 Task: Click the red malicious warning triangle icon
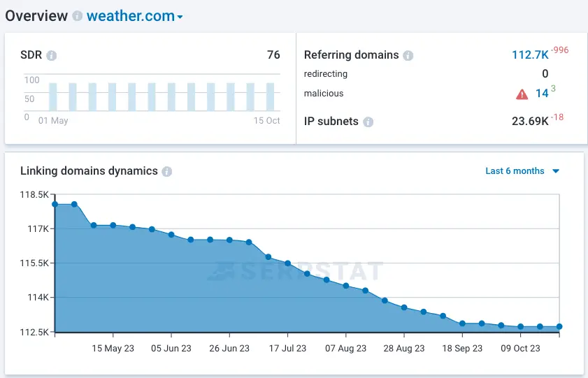pyautogui.click(x=522, y=94)
